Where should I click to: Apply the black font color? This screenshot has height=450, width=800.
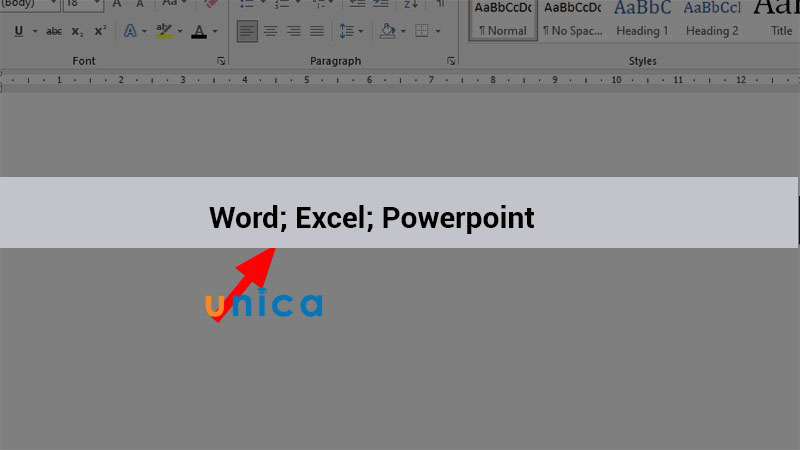click(199, 31)
